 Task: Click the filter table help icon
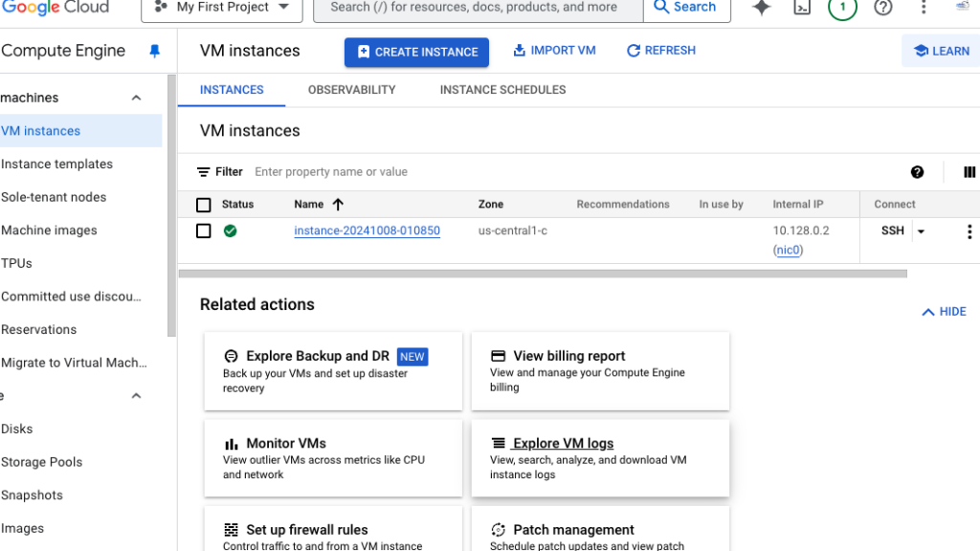(x=917, y=172)
